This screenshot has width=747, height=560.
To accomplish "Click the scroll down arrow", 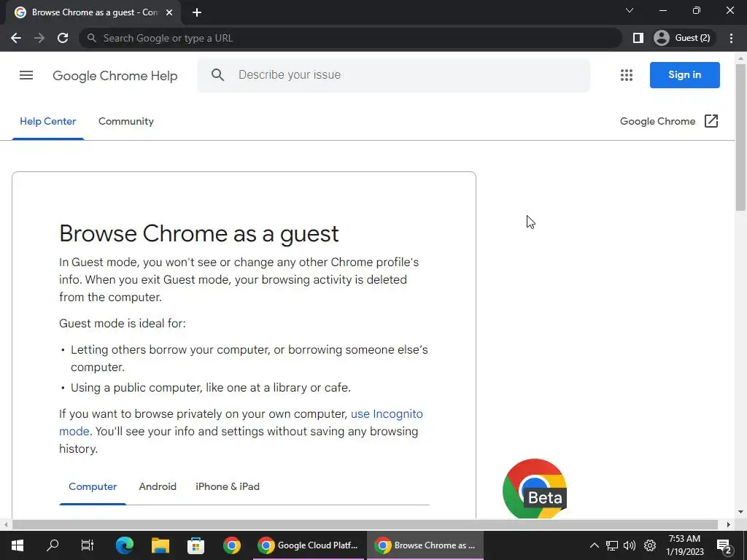I will click(x=740, y=512).
